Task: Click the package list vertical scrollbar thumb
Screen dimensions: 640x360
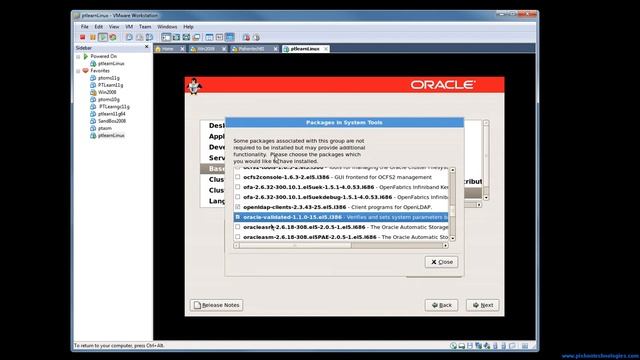Action: 452,212
